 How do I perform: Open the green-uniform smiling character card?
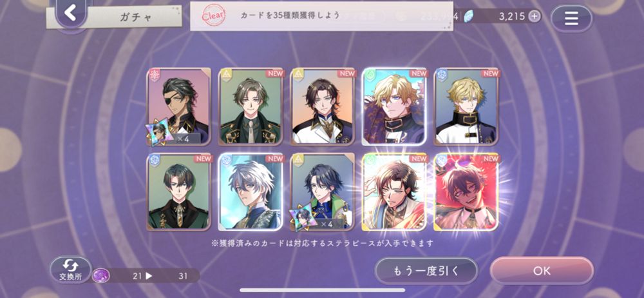[x=251, y=106]
